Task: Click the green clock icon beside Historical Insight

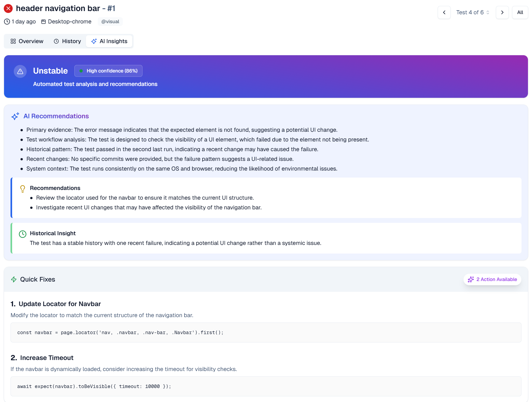Action: [x=23, y=234]
